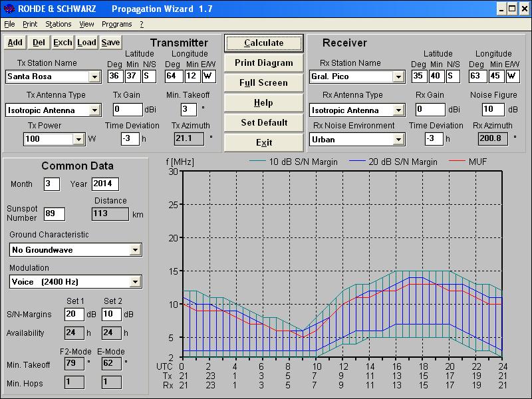The height and width of the screenshot is (399, 532).
Task: Click the Rx Time Deviation field
Action: coord(434,139)
